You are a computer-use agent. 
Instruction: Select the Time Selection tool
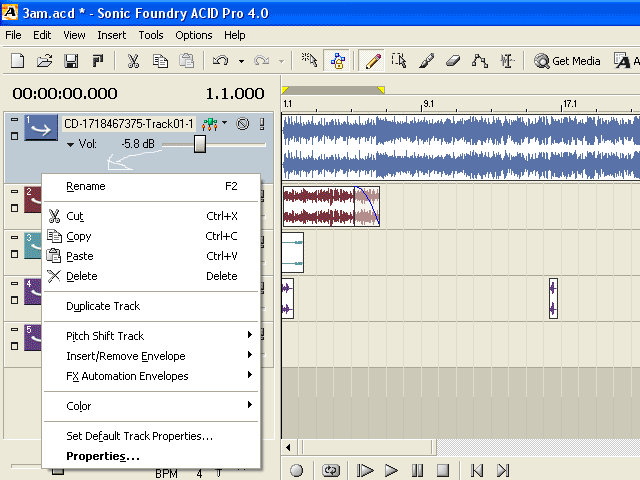(x=507, y=61)
